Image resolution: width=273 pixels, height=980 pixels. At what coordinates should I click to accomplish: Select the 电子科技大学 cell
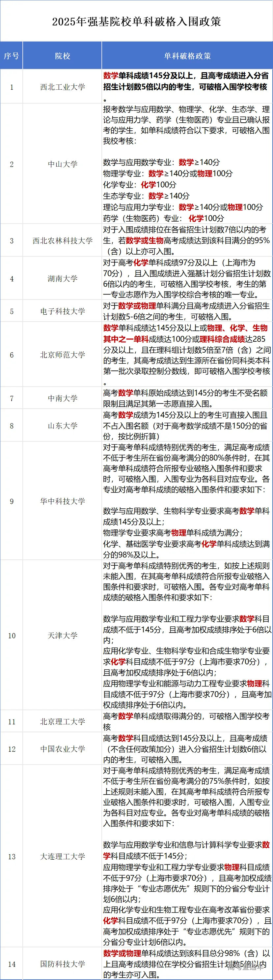click(62, 311)
